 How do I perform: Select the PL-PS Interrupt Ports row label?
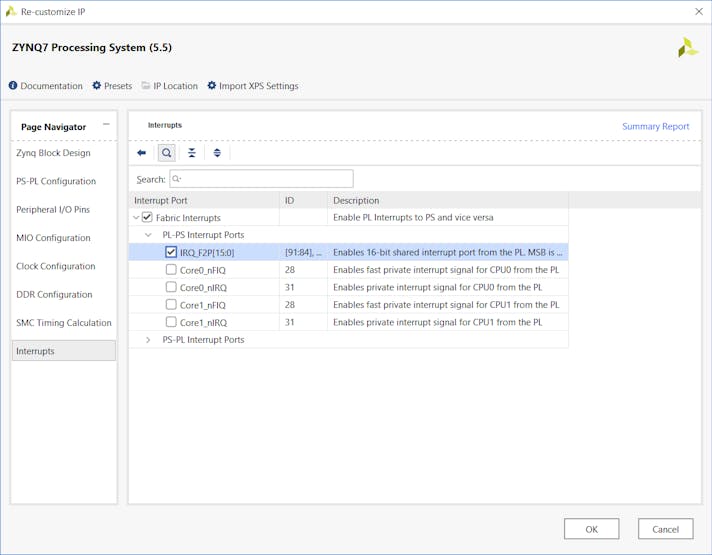click(x=203, y=235)
